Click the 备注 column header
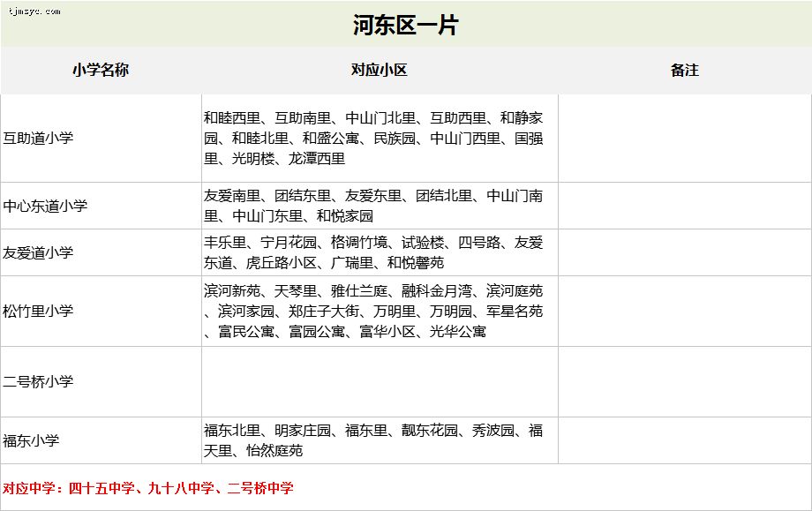This screenshot has width=812, height=511. (x=684, y=70)
